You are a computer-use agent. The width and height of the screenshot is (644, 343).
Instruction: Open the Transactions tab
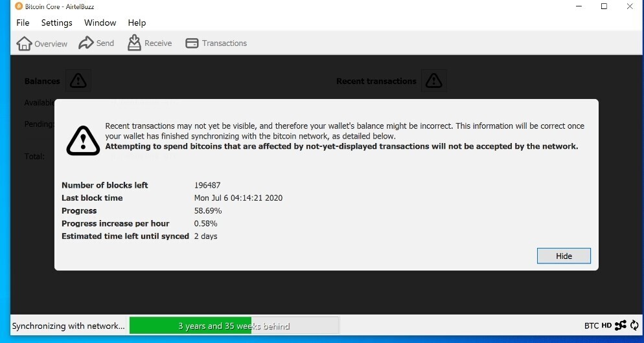click(x=216, y=43)
